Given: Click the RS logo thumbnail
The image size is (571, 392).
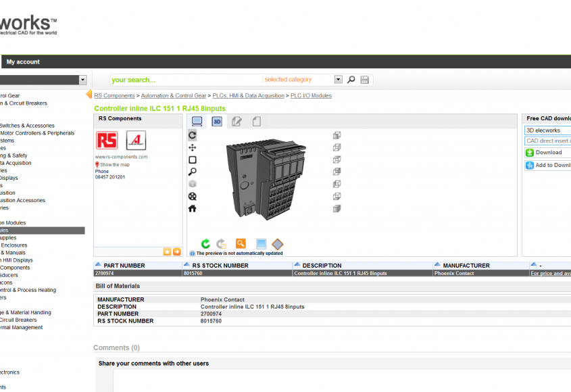Looking at the screenshot, I should [x=107, y=141].
